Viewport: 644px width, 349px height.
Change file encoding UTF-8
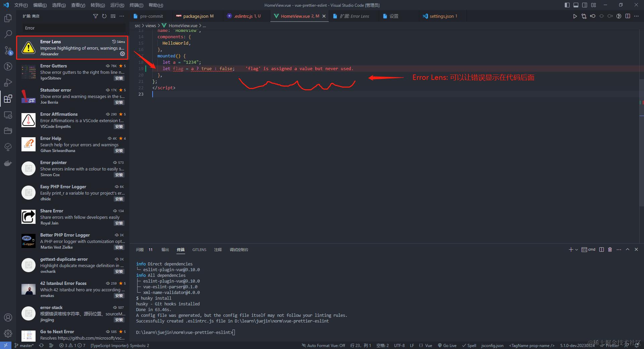(399, 345)
